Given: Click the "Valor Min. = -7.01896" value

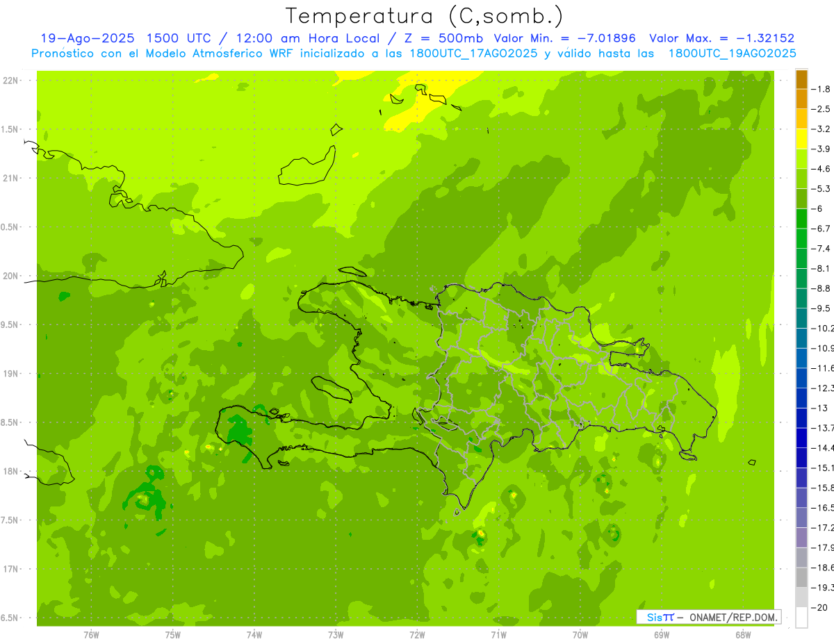Looking at the screenshot, I should point(566,38).
